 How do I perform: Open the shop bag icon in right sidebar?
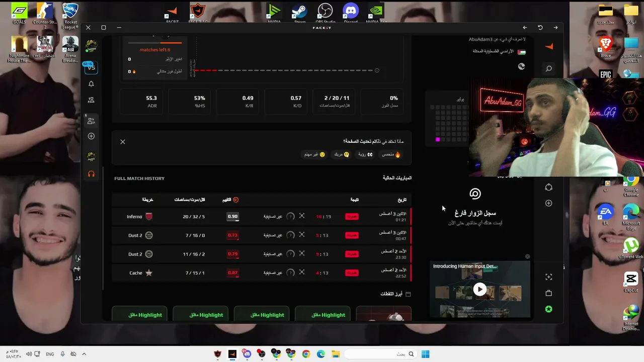[x=549, y=293]
